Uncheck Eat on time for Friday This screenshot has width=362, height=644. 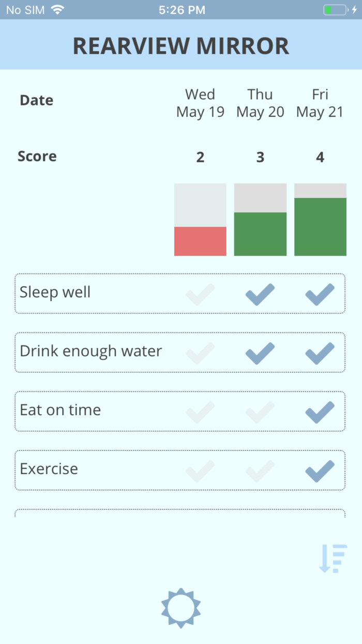tap(320, 413)
